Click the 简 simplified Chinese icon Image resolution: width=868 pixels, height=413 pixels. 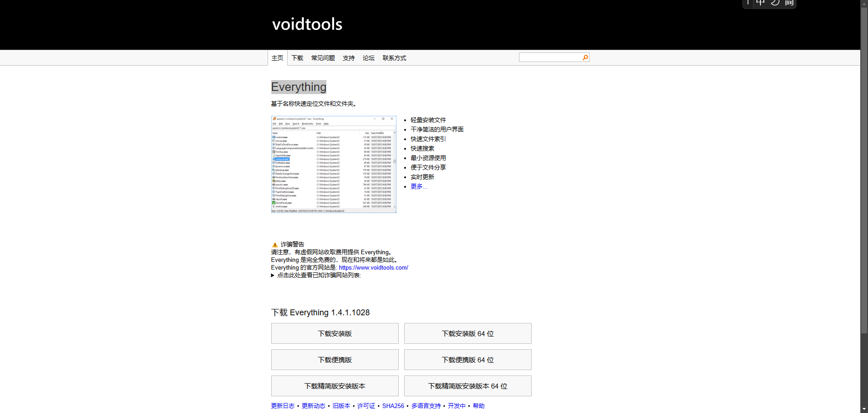pos(789,3)
